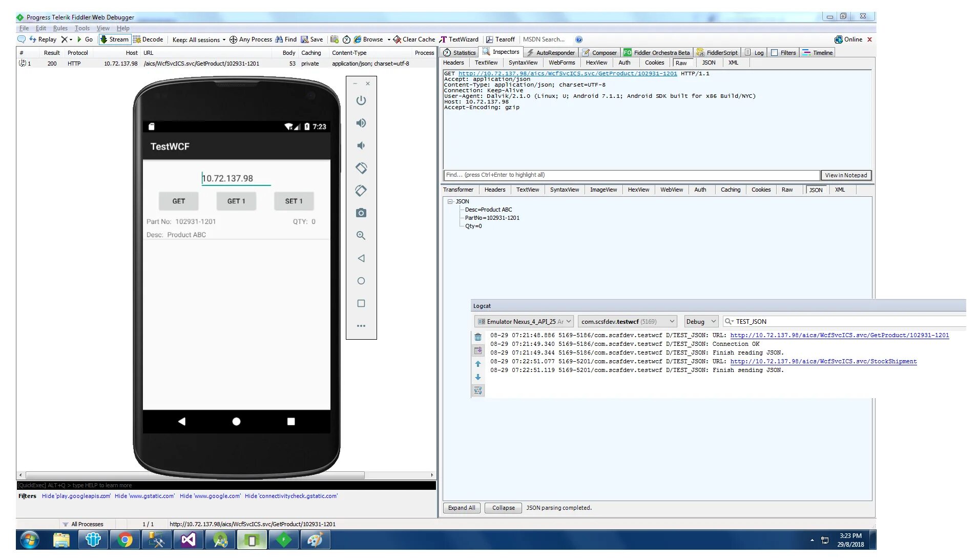The height and width of the screenshot is (560, 978).
Task: Click Expand All button
Action: 462,508
